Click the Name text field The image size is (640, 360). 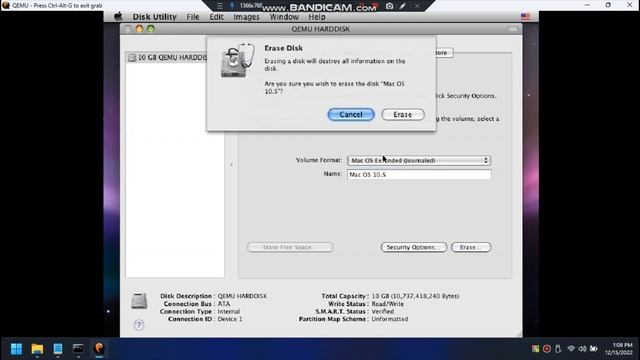pos(419,174)
